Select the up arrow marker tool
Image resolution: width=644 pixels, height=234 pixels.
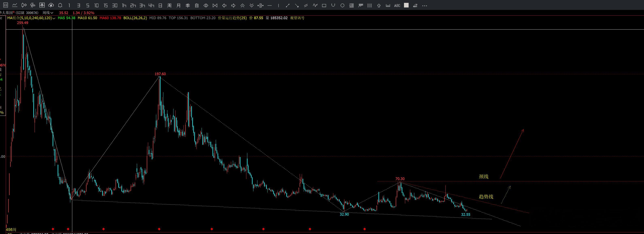coord(379,5)
